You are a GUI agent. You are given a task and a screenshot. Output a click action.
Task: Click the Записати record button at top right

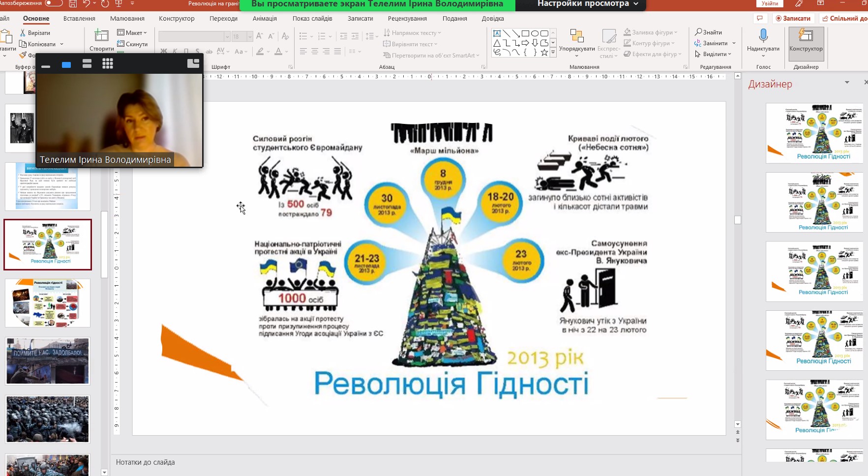pos(793,19)
